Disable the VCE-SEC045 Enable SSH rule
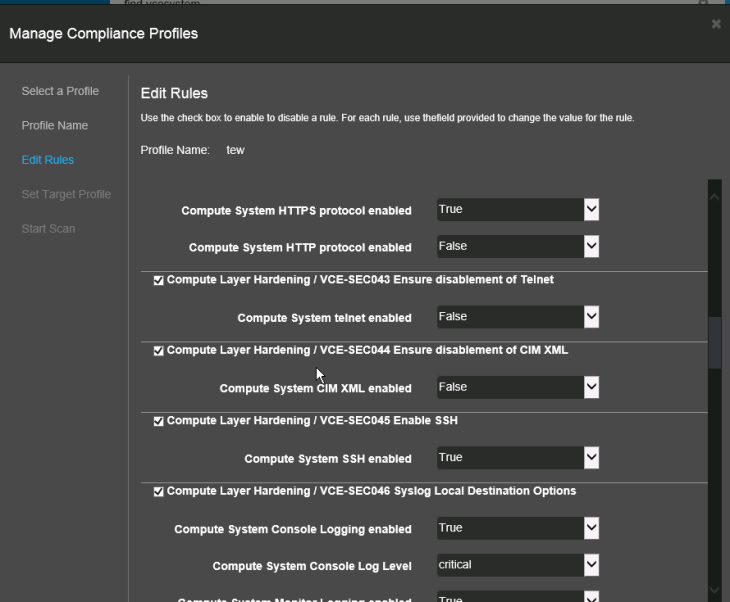Image resolution: width=730 pixels, height=602 pixels. pos(158,422)
